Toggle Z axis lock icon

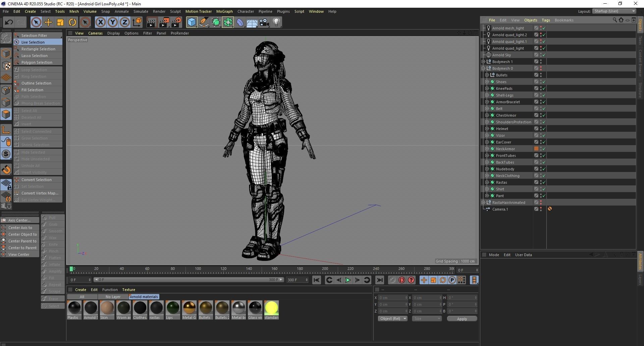tap(125, 22)
